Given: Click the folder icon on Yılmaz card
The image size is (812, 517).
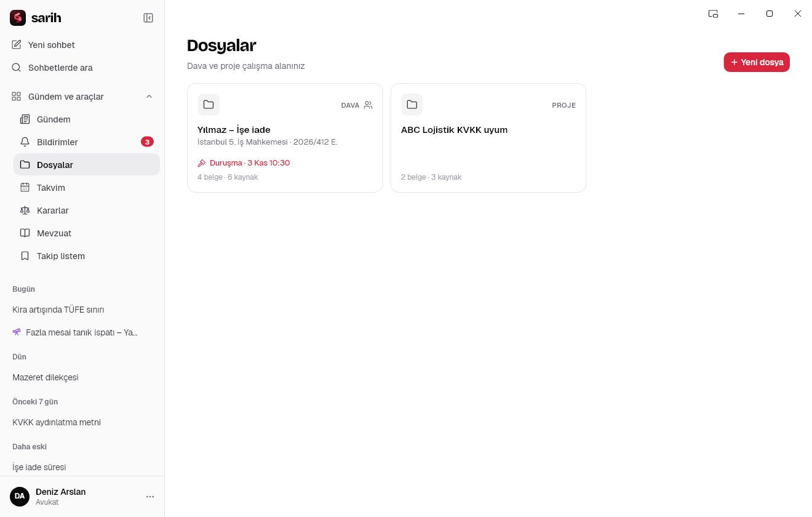Looking at the screenshot, I should pos(209,105).
